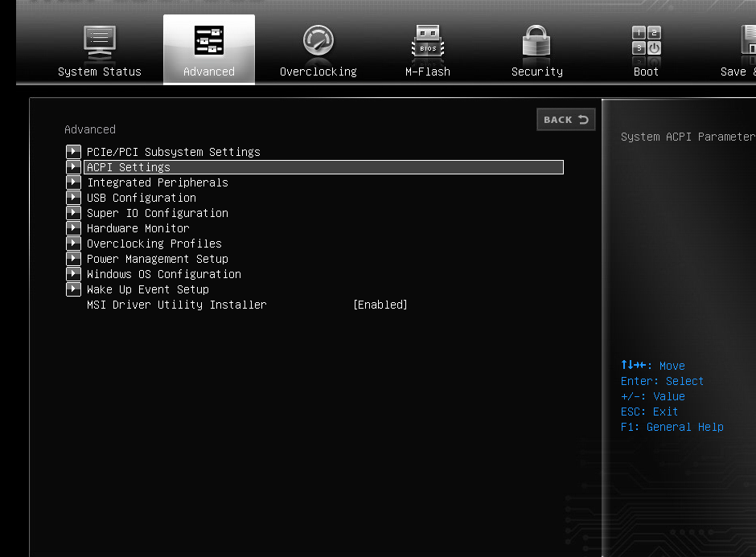This screenshot has height=557, width=756.
Task: Expand arrow beside Wake Up Event Setup
Action: coord(73,289)
